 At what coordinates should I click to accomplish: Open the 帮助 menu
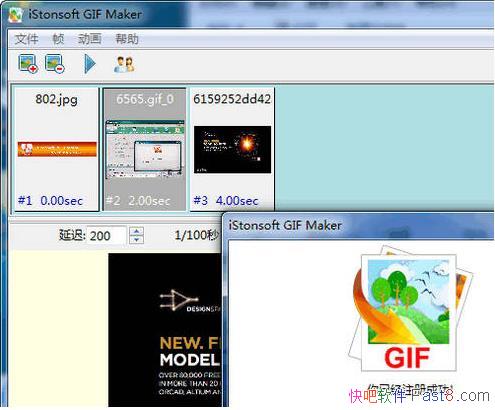click(127, 39)
